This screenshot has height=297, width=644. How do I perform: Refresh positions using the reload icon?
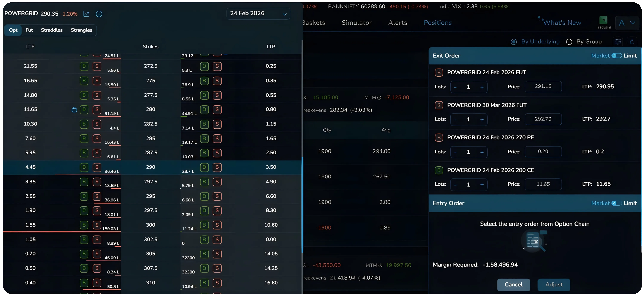[632, 41]
